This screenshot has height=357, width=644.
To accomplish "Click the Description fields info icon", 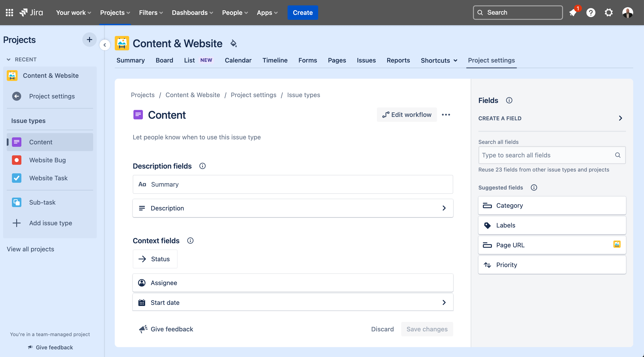I will [x=203, y=166].
